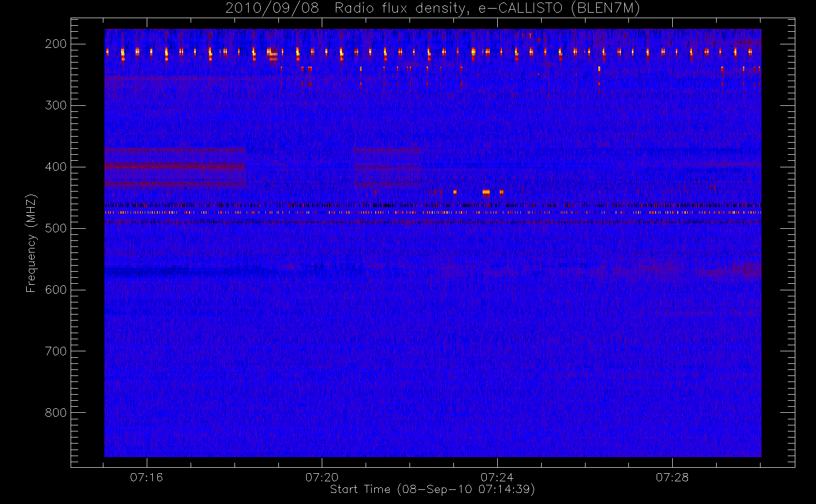
Task: Click the bright yellow burst near 440 MHz
Action: coord(486,192)
